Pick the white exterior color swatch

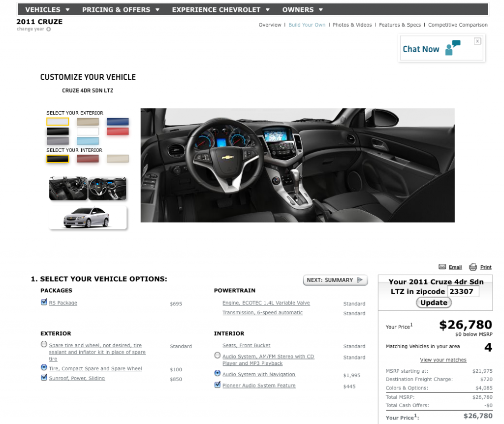point(88,131)
